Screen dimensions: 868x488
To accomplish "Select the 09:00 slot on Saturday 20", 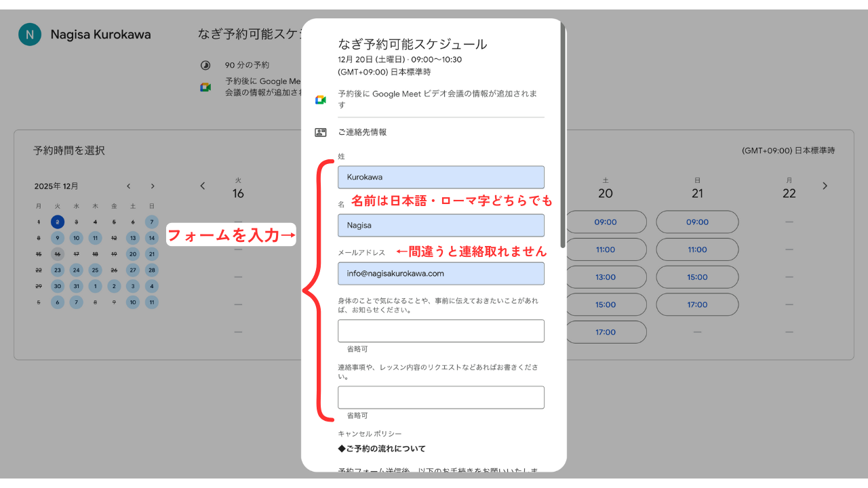I will click(606, 222).
